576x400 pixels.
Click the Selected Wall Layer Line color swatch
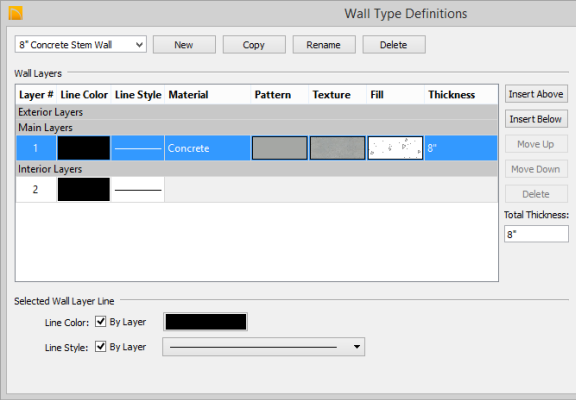[x=206, y=322]
